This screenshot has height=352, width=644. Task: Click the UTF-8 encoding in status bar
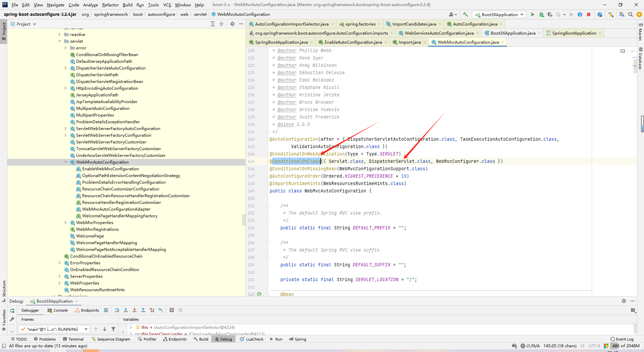click(594, 346)
